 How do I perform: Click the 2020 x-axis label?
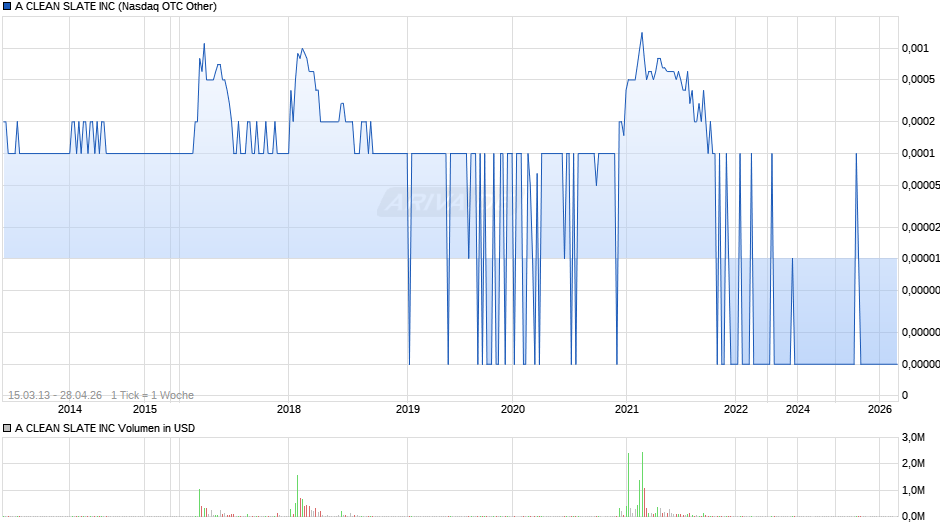(x=513, y=409)
